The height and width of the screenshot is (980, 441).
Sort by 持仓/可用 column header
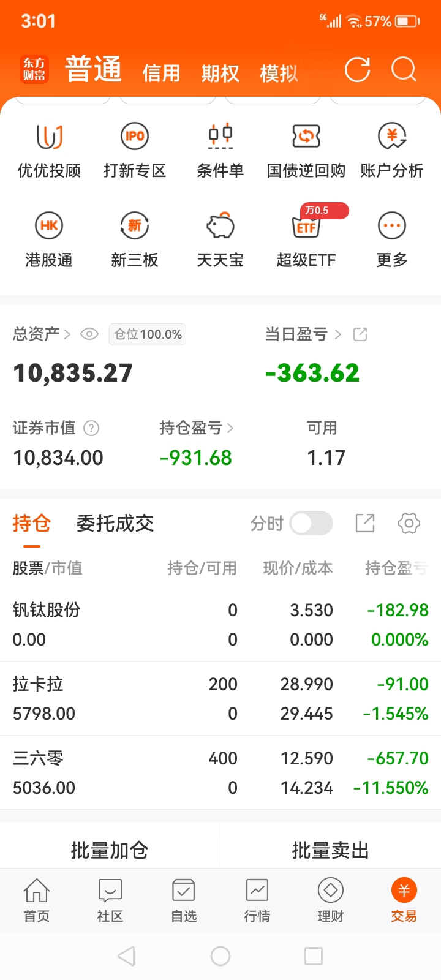(x=202, y=568)
